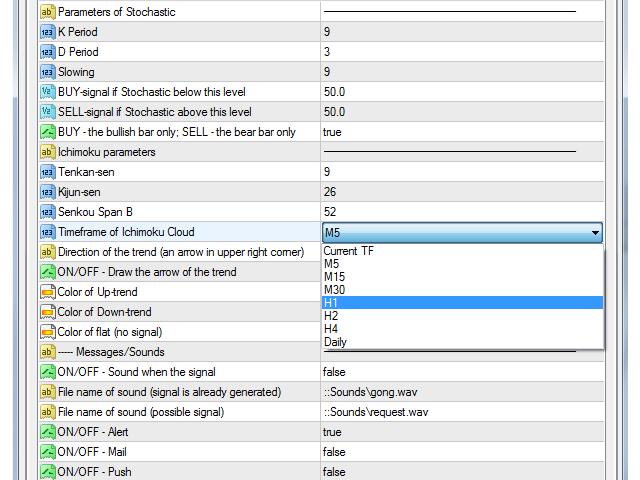Click the integer icon beside K Period
This screenshot has height=480, width=640.
click(x=47, y=32)
